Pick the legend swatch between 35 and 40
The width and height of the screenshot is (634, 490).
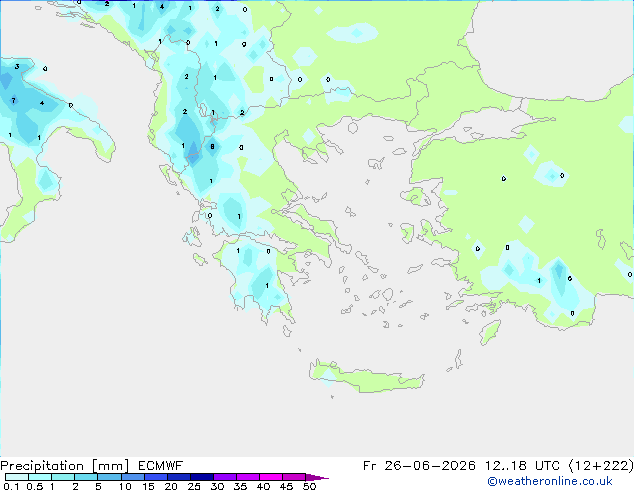[248, 477]
